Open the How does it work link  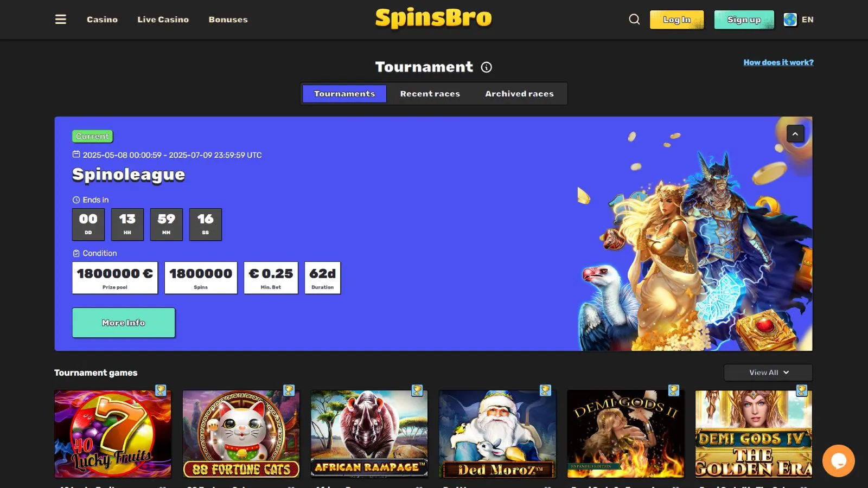(x=778, y=62)
